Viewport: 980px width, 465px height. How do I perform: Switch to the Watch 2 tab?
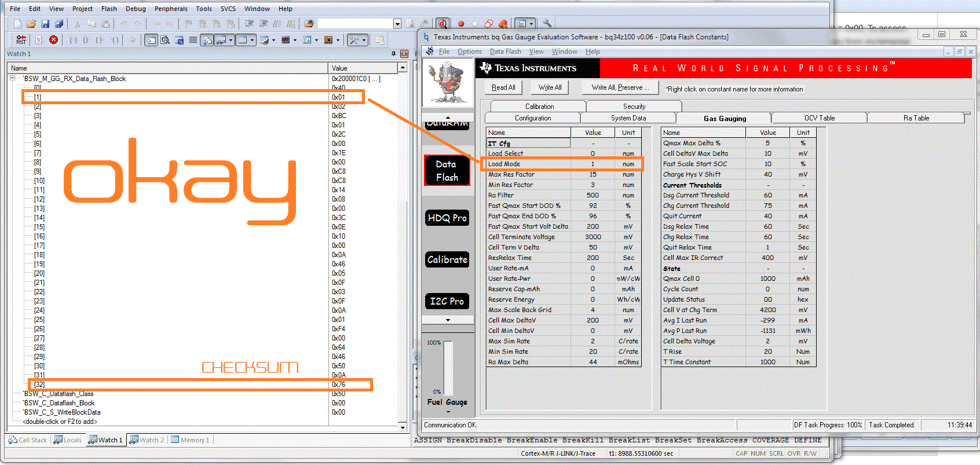[x=147, y=440]
